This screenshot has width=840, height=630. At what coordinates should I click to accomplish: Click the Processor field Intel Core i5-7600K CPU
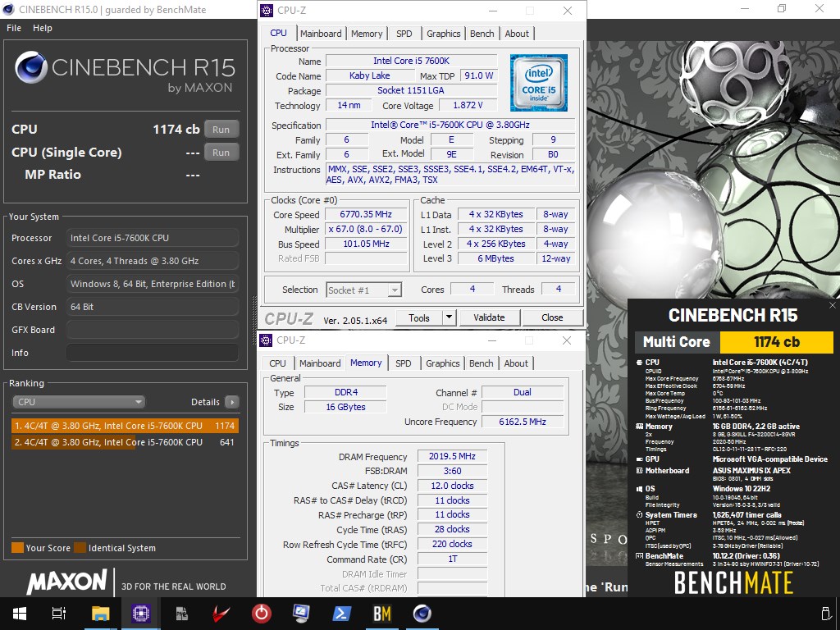click(152, 238)
